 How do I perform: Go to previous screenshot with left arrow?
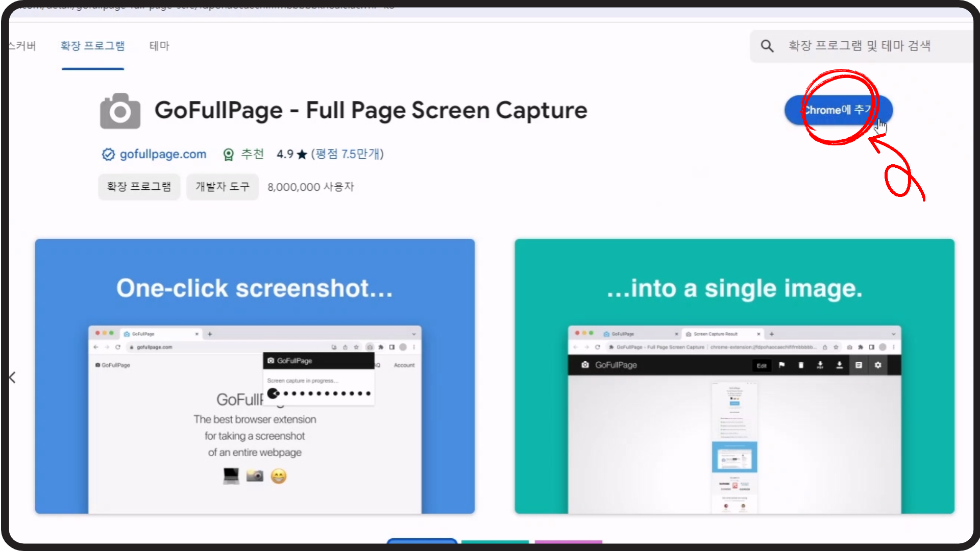(x=13, y=378)
